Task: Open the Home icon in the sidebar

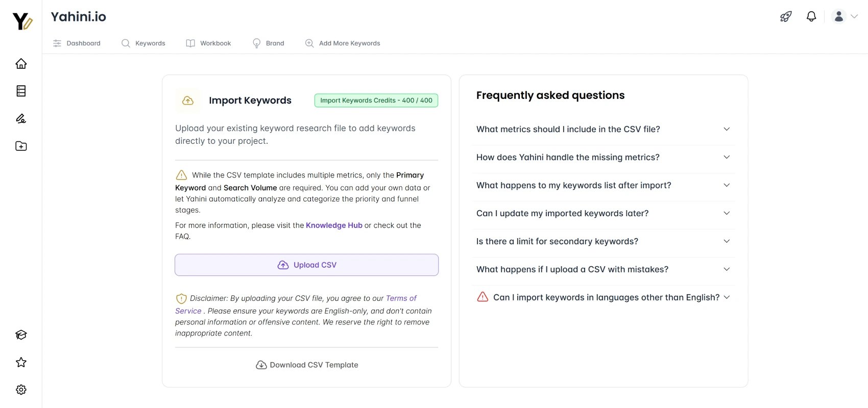Action: 20,63
